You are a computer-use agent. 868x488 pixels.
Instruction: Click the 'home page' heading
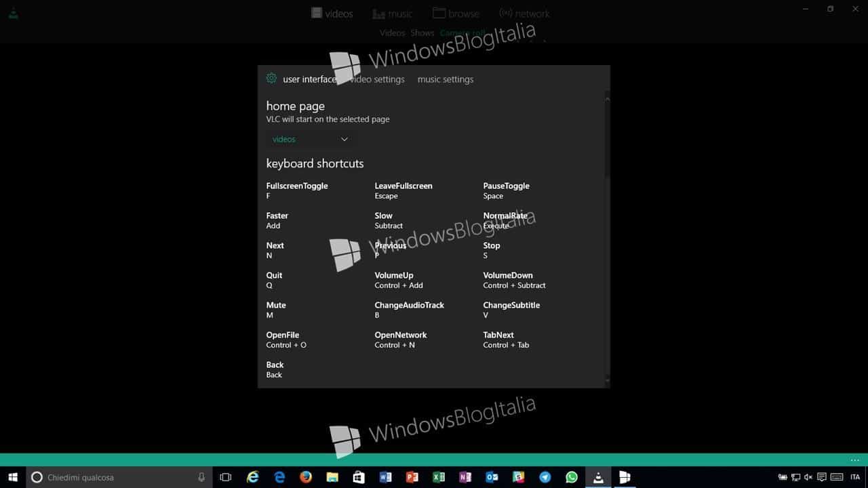pos(296,106)
